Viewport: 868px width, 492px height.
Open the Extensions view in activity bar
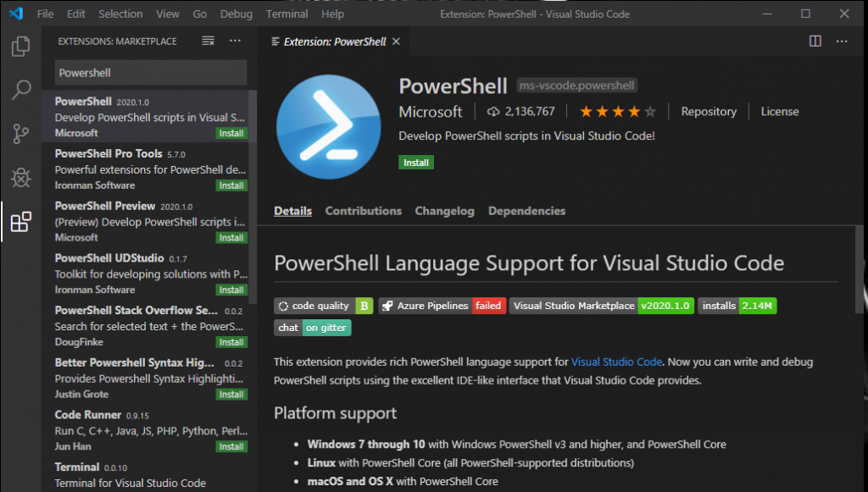[20, 222]
